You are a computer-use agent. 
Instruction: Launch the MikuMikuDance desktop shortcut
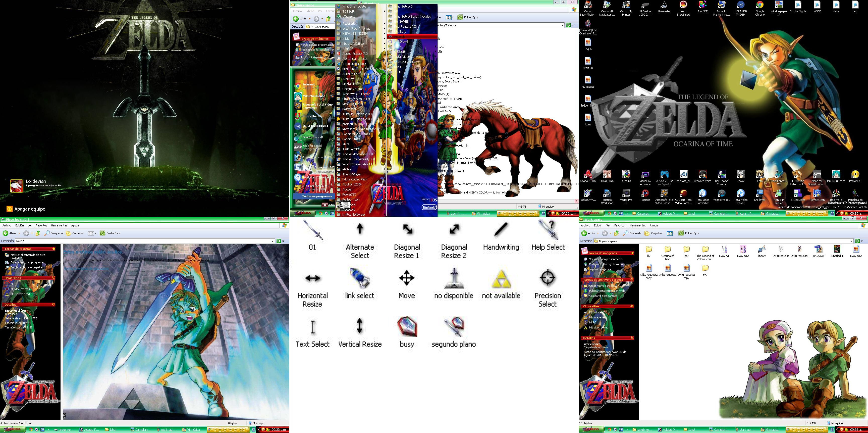[x=836, y=176]
